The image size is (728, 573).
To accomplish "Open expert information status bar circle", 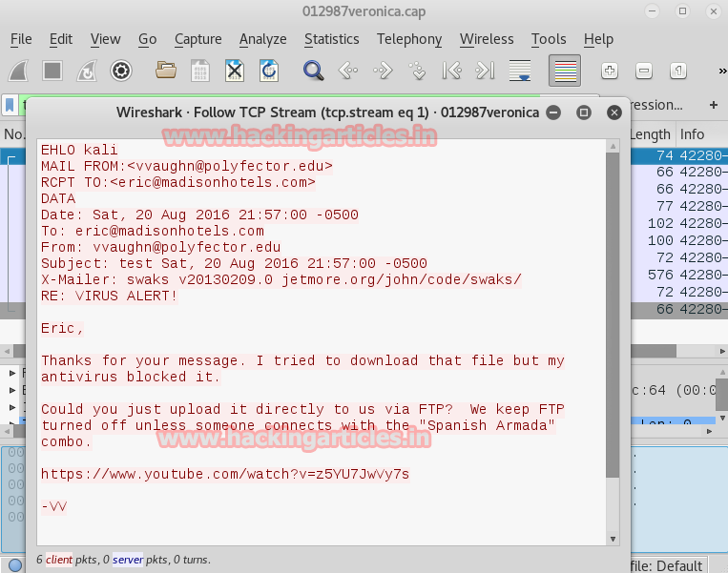I will pyautogui.click(x=15, y=565).
